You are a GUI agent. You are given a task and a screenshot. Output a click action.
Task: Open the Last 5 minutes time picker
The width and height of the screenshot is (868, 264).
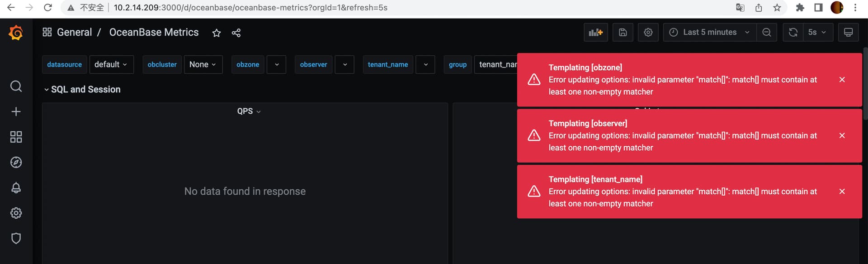point(710,32)
